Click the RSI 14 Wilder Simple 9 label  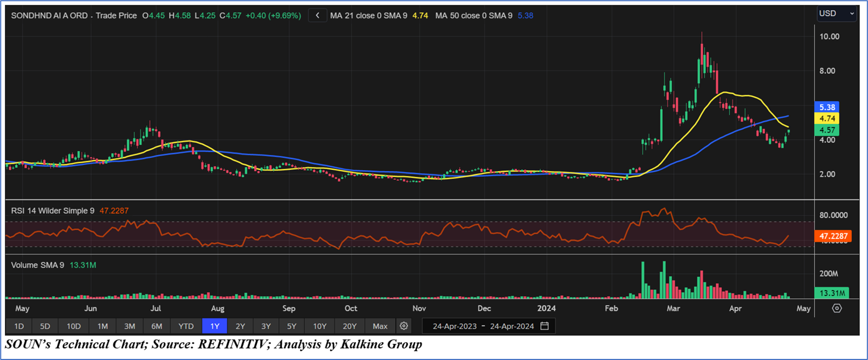pyautogui.click(x=53, y=211)
